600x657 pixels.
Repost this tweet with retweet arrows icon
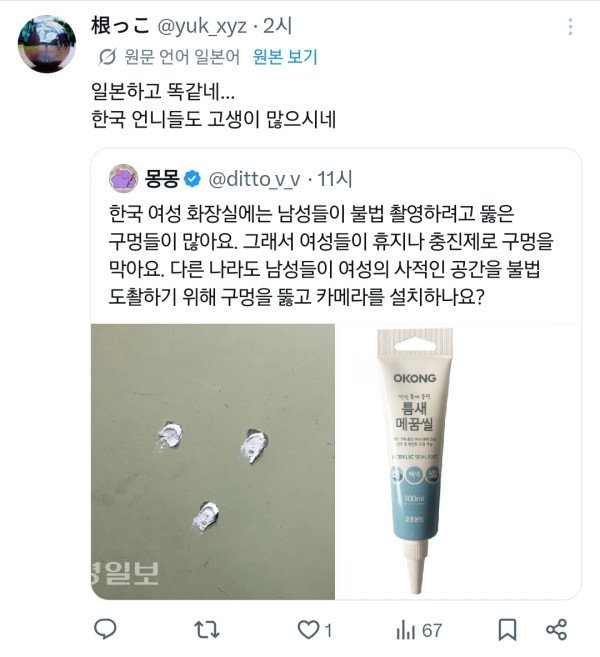click(207, 629)
